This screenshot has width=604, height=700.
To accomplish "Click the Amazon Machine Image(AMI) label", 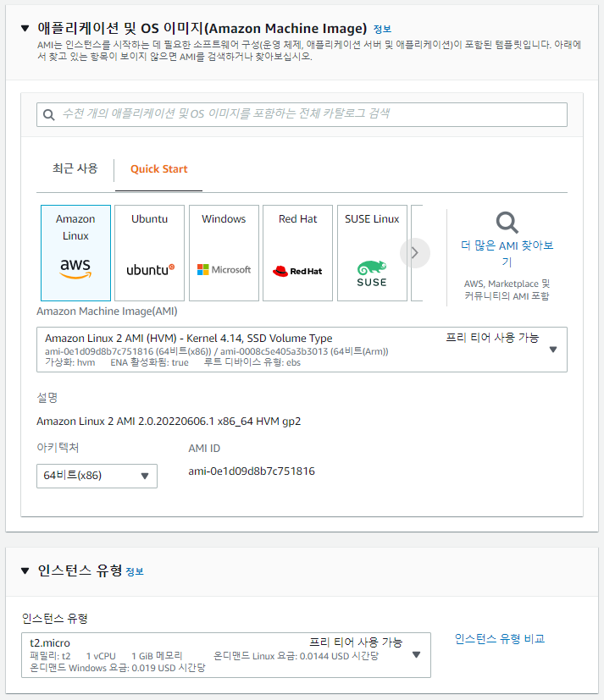I will click(x=107, y=311).
